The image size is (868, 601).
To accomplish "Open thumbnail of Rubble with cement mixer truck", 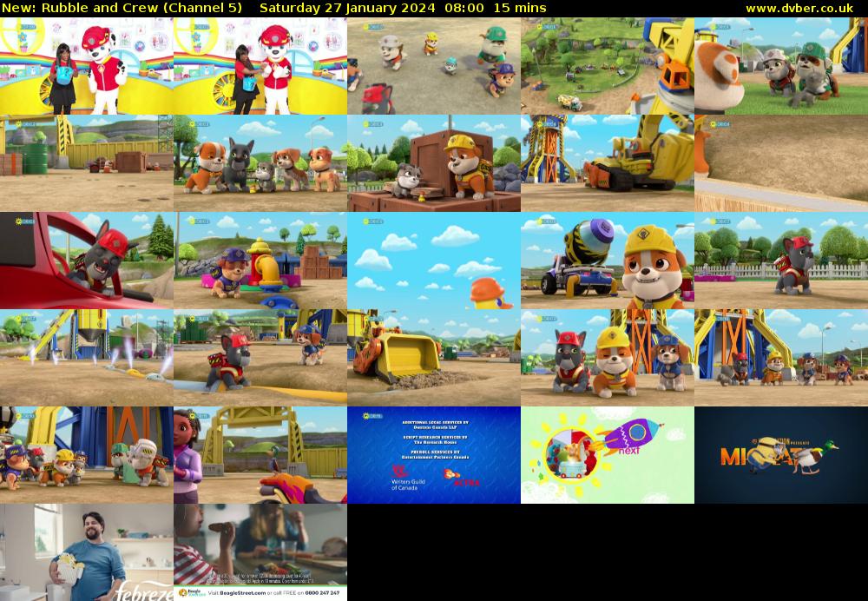I will coord(608,261).
